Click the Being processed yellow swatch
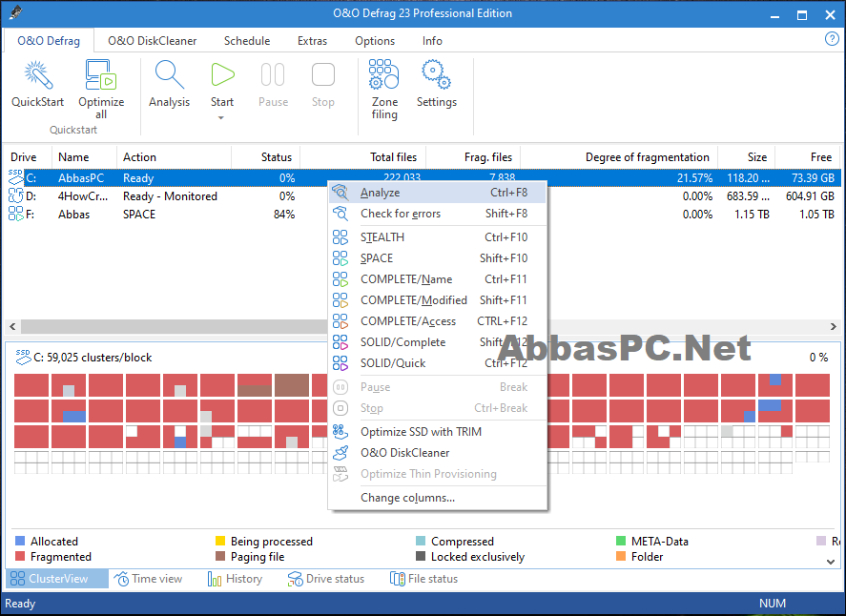Screen dimensions: 846x616 pyautogui.click(x=220, y=541)
